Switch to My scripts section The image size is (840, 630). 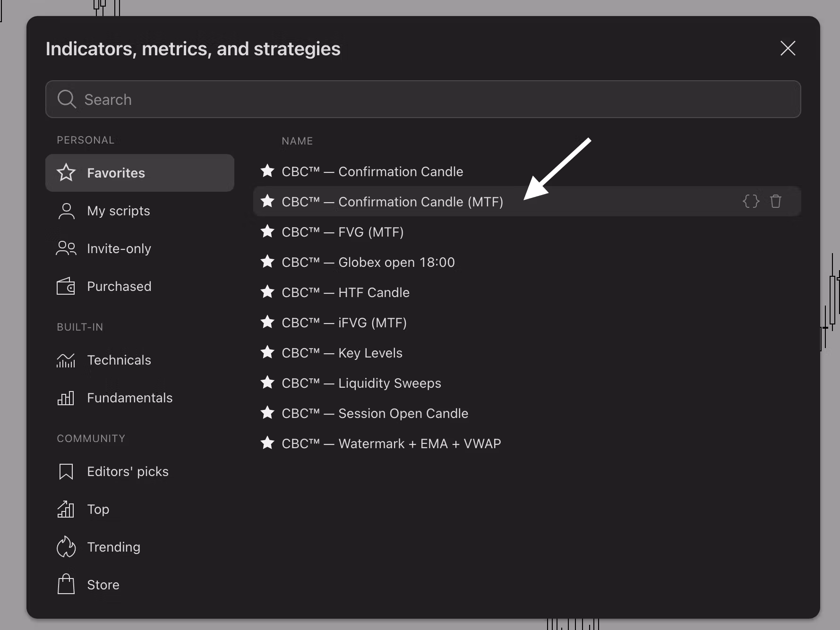coord(118,211)
